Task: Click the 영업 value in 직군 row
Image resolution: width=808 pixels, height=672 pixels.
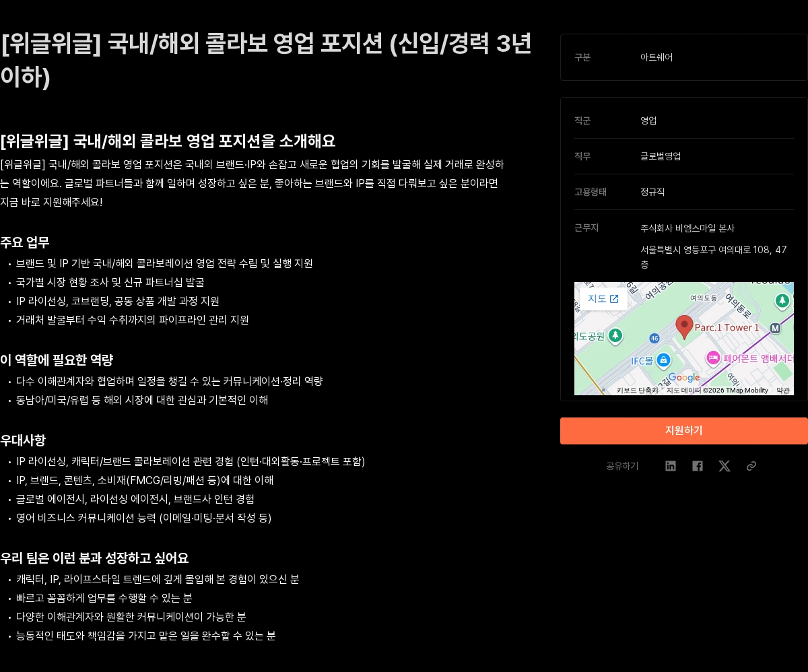Action: coord(648,121)
